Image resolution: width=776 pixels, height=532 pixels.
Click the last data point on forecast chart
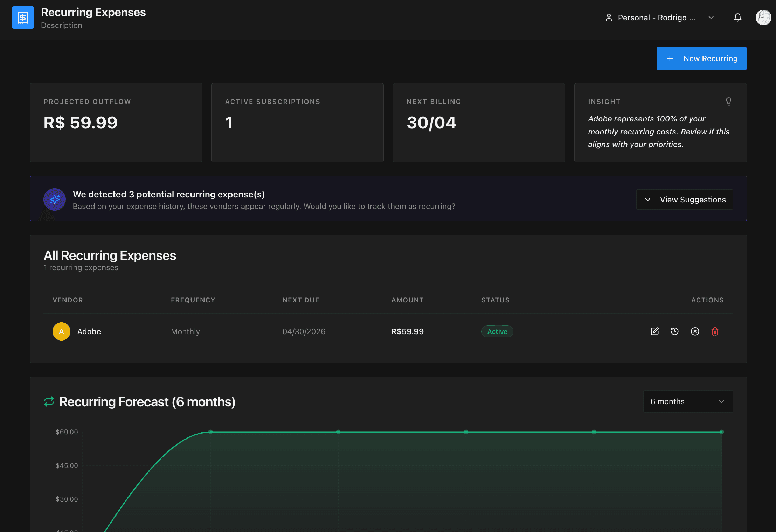[722, 432]
